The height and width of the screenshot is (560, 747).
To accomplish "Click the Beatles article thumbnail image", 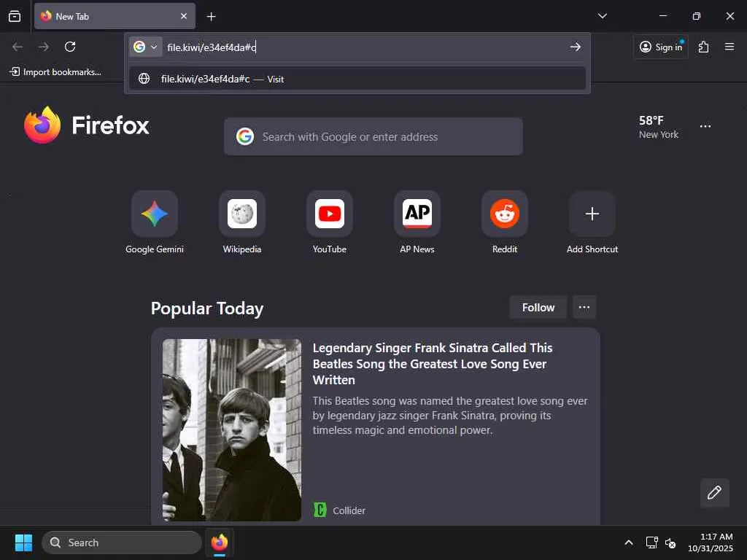I will coord(231,430).
